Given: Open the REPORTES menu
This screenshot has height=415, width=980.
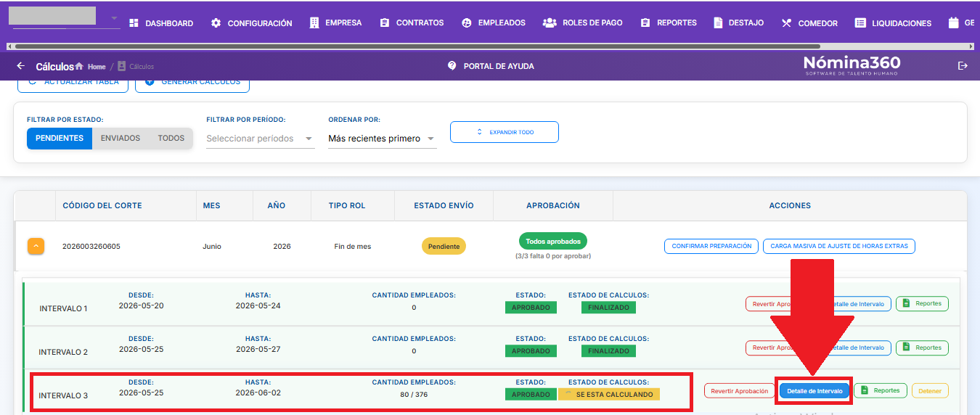Looking at the screenshot, I should [669, 23].
